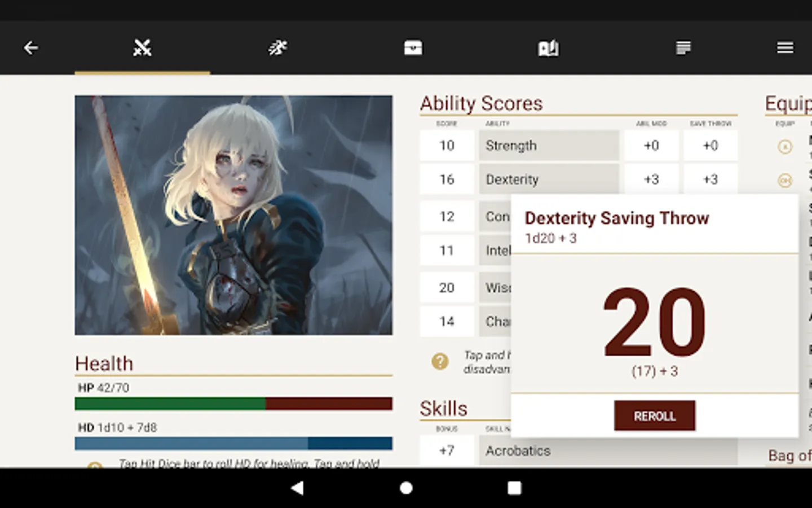Tap the back arrow icon
The height and width of the screenshot is (508, 812).
click(31, 48)
